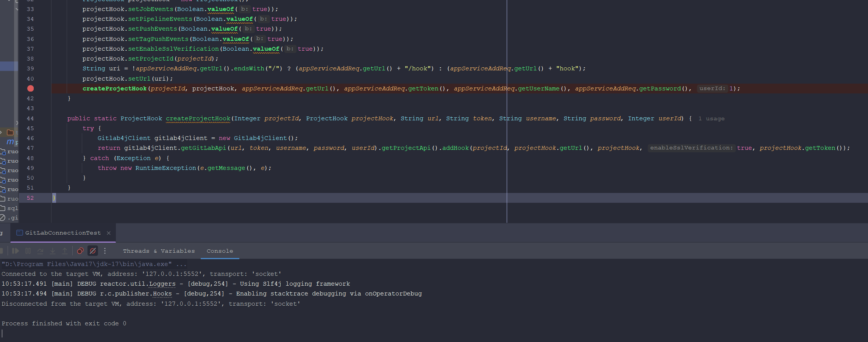The width and height of the screenshot is (868, 342).
Task: Close the GitLabConnectionTest debug tab
Action: (x=109, y=233)
